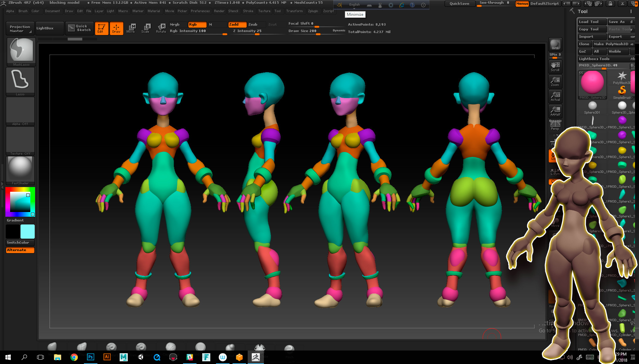Select the Scale transform tool

146,28
